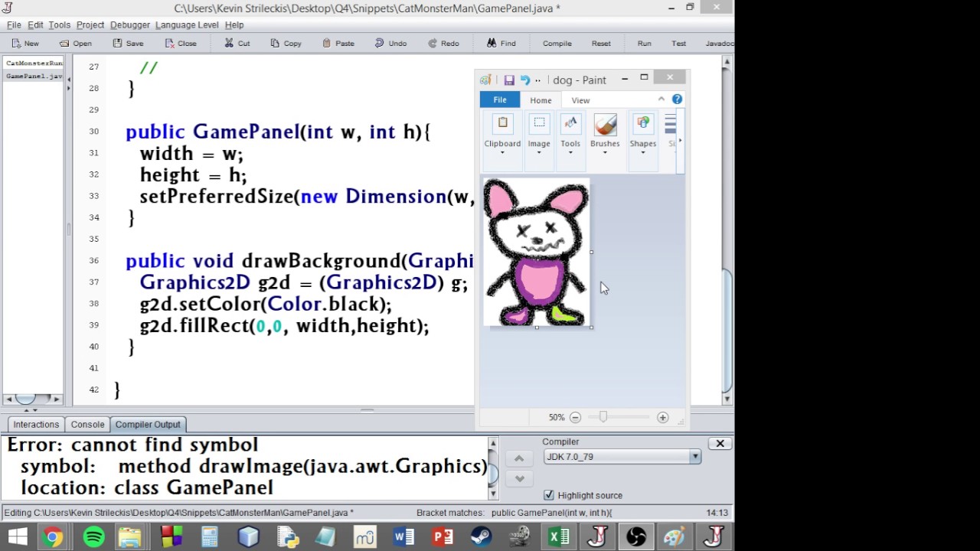Open the Tools menu

(x=59, y=25)
